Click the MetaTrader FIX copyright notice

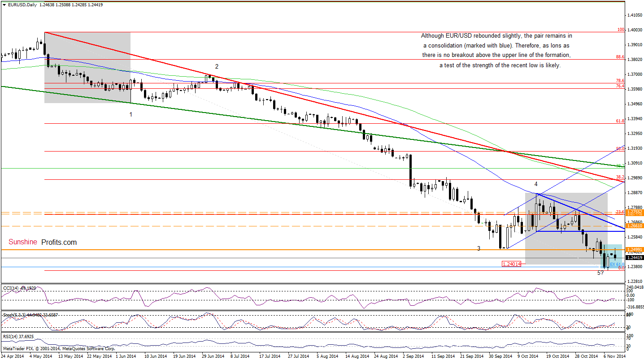coord(59,348)
